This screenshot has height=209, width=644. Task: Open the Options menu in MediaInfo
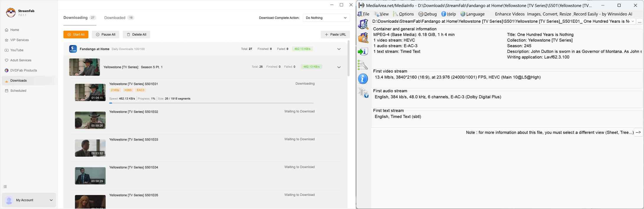(x=403, y=14)
